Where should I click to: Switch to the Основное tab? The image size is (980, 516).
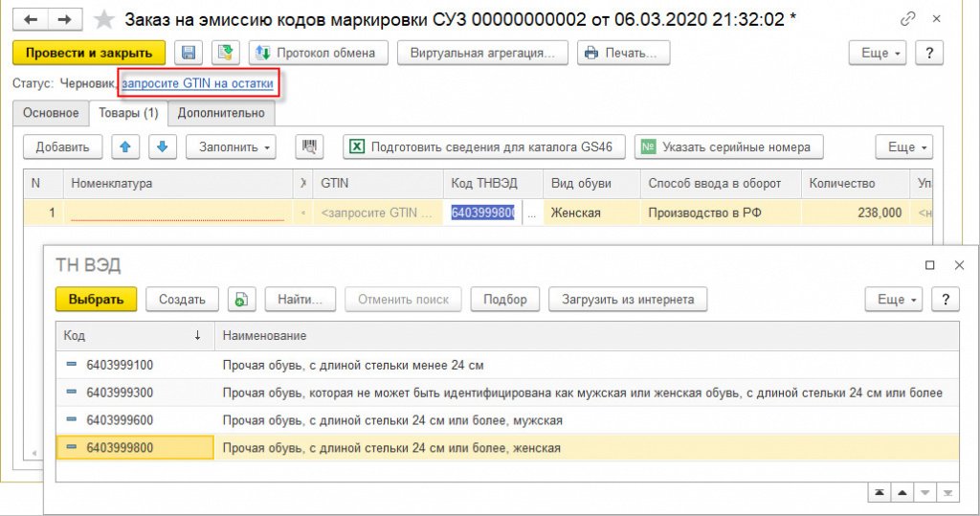pyautogui.click(x=51, y=113)
